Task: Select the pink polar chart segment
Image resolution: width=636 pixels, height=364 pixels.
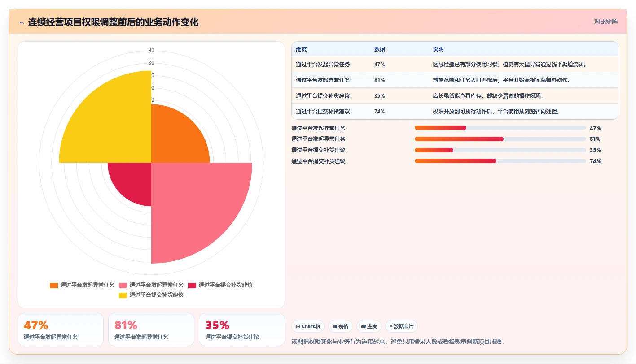Action: [x=193, y=204]
